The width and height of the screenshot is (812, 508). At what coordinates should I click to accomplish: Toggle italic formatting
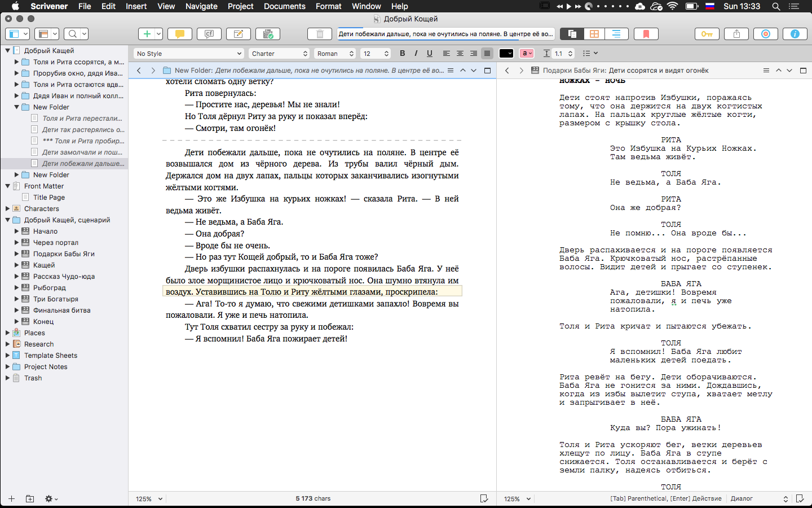pos(416,53)
